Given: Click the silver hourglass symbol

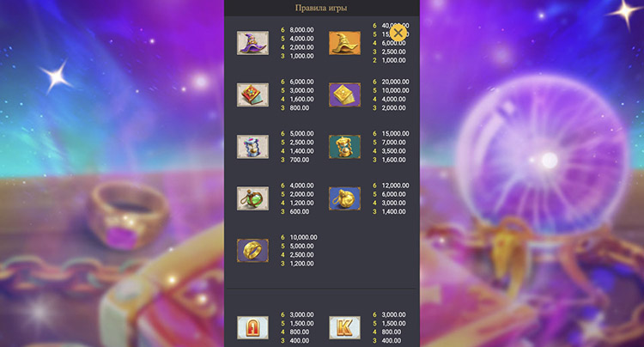Looking at the screenshot, I should [252, 147].
